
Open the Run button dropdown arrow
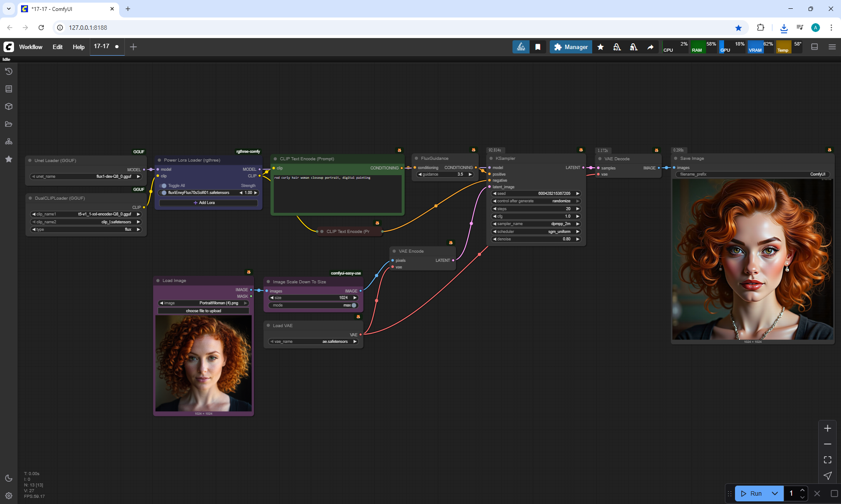pos(774,493)
